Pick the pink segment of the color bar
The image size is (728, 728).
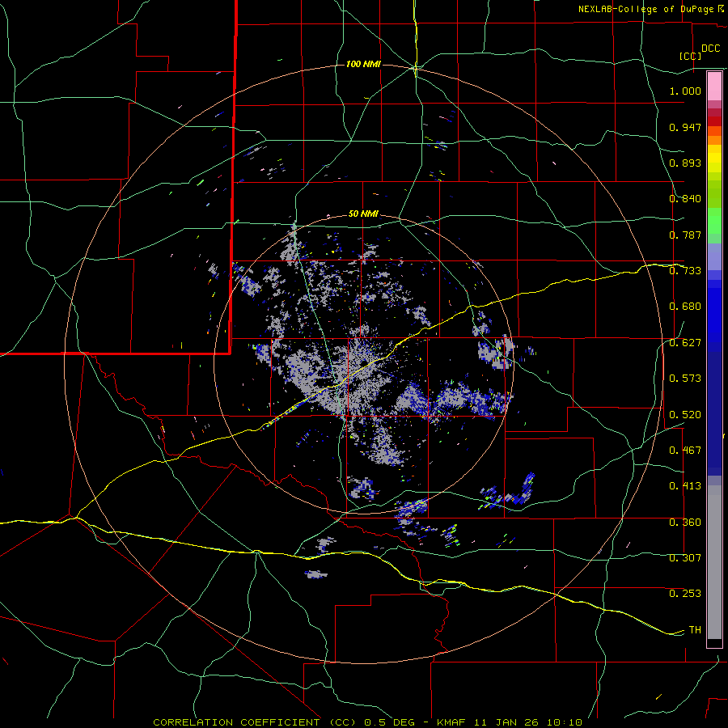[x=714, y=87]
